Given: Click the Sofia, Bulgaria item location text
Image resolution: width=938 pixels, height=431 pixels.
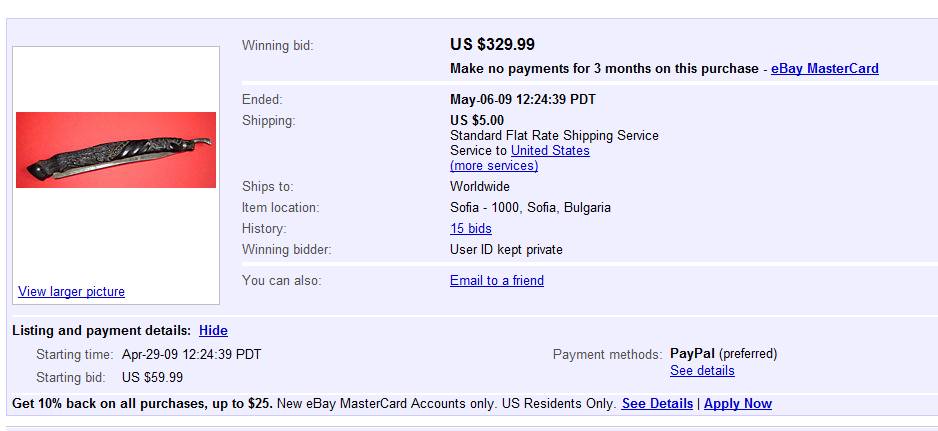Looking at the screenshot, I should (x=530, y=208).
